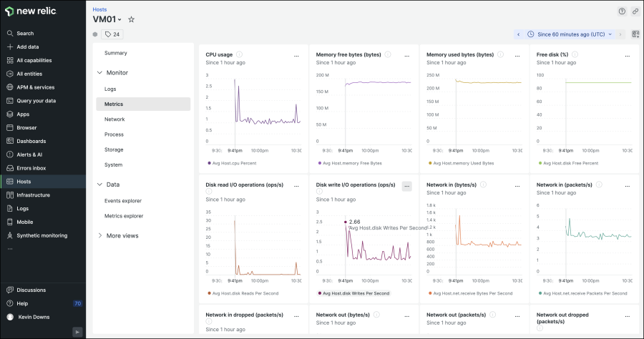The width and height of the screenshot is (644, 339).
Task: Open the help question mark icon in header
Action: click(x=622, y=11)
